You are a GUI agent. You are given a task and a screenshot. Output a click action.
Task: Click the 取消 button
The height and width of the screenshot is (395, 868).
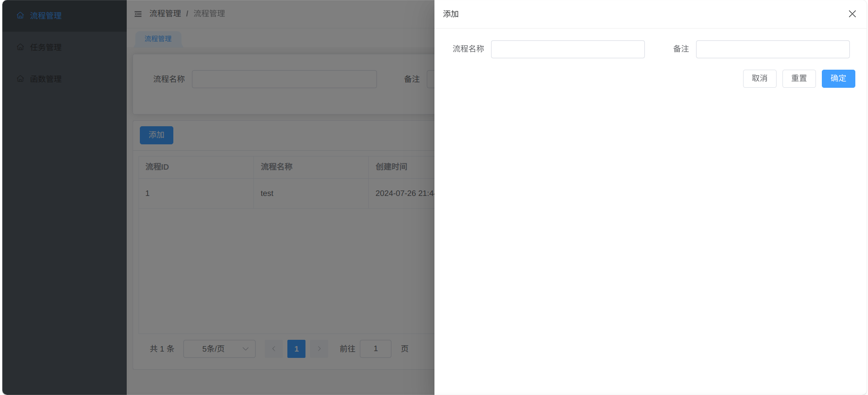pyautogui.click(x=759, y=79)
